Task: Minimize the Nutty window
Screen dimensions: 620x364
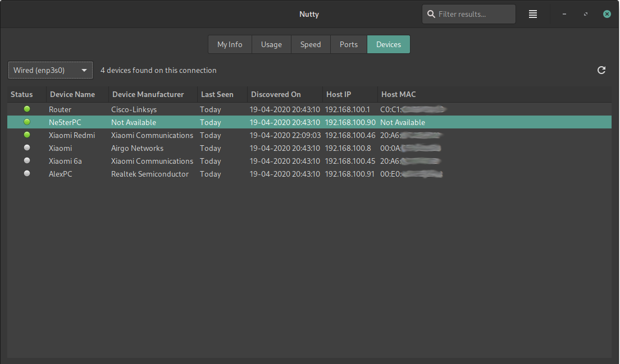Action: [x=564, y=14]
